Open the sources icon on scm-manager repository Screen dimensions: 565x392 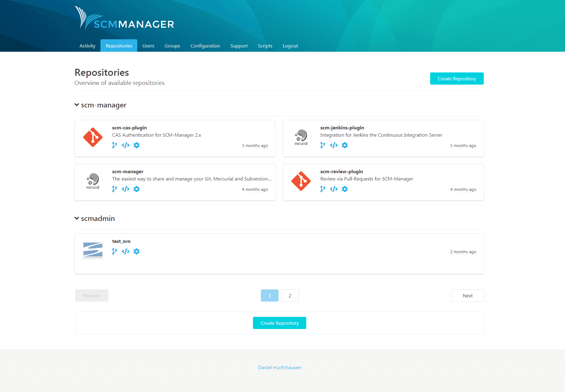point(125,189)
